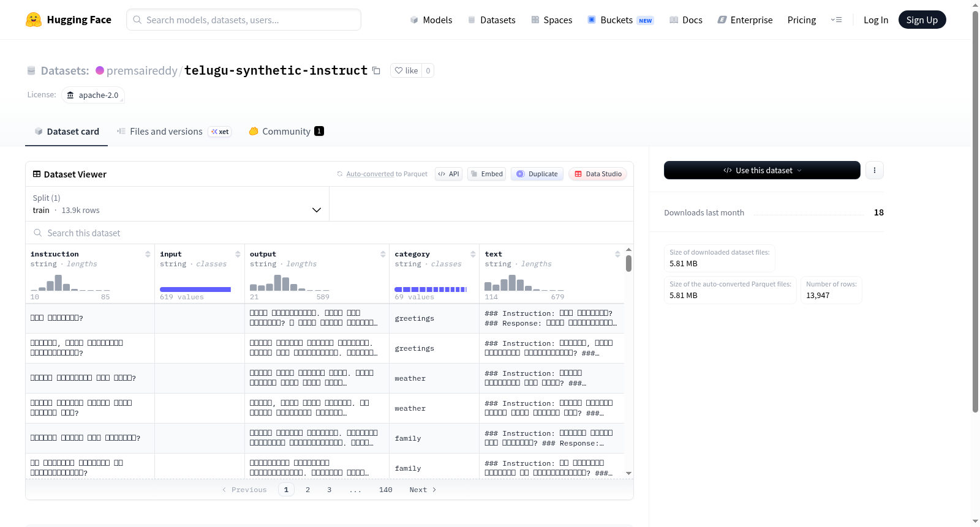Open the Split train dropdown
Image resolution: width=980 pixels, height=527 pixels.
pos(177,204)
